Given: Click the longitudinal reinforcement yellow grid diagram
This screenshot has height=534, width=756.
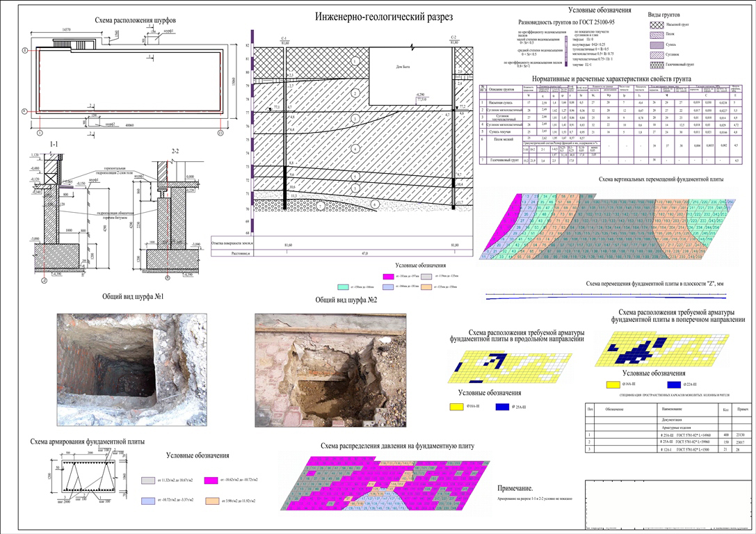Looking at the screenshot, I should point(509,368).
